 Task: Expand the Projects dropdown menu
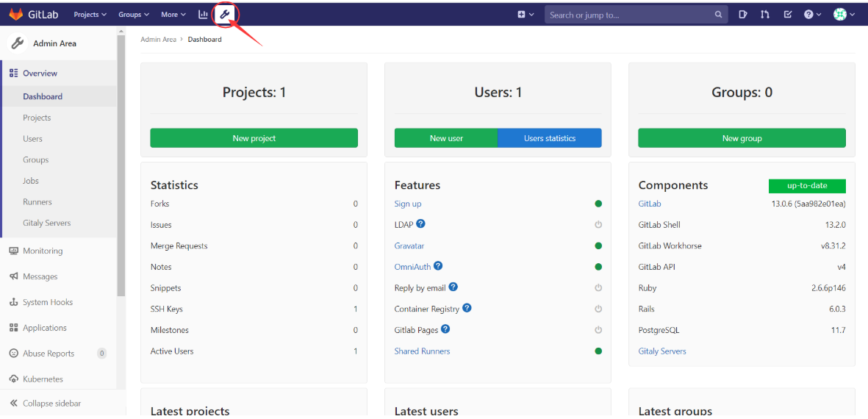(x=90, y=14)
